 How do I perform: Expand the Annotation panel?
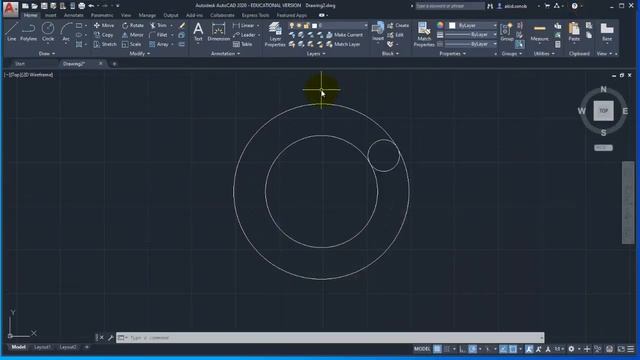[x=225, y=53]
